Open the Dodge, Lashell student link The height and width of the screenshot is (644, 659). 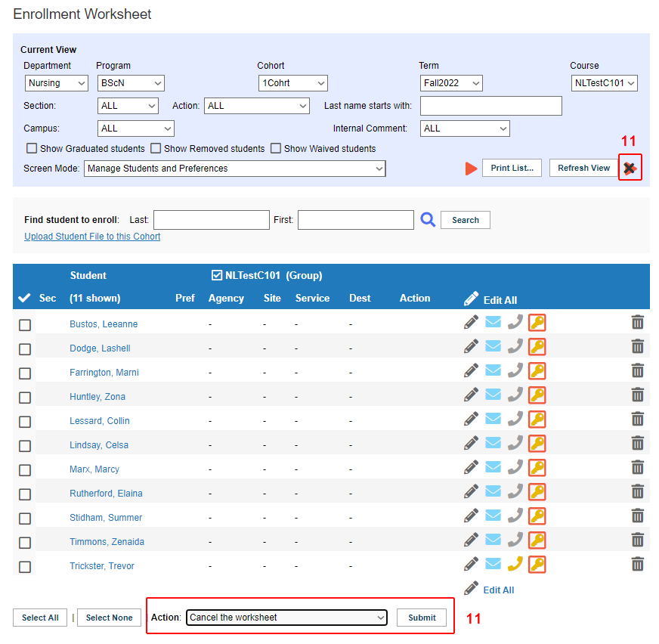point(100,348)
